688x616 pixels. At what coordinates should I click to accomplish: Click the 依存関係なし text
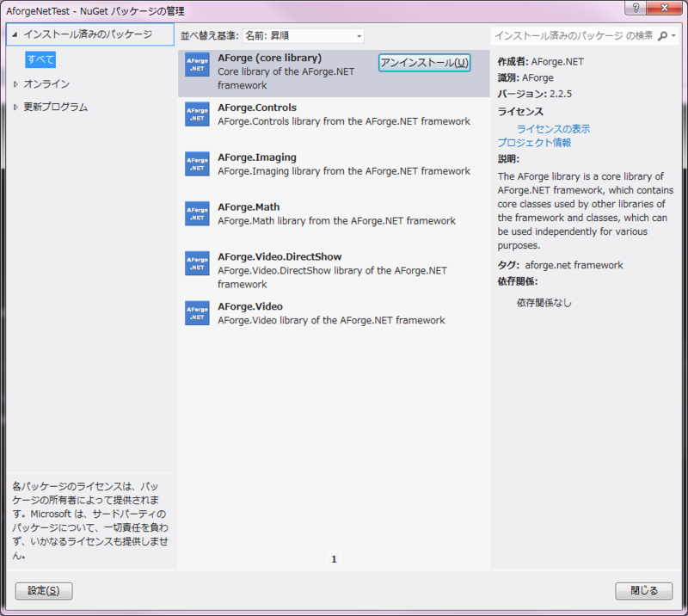point(544,303)
